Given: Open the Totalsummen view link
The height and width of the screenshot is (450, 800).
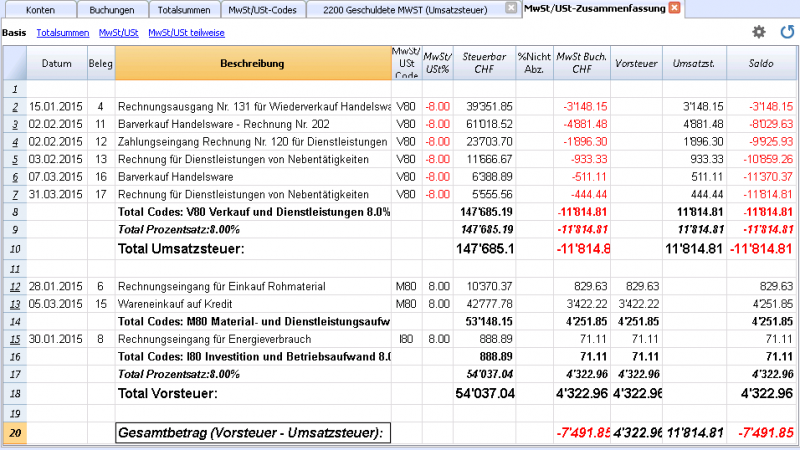Looking at the screenshot, I should point(63,33).
